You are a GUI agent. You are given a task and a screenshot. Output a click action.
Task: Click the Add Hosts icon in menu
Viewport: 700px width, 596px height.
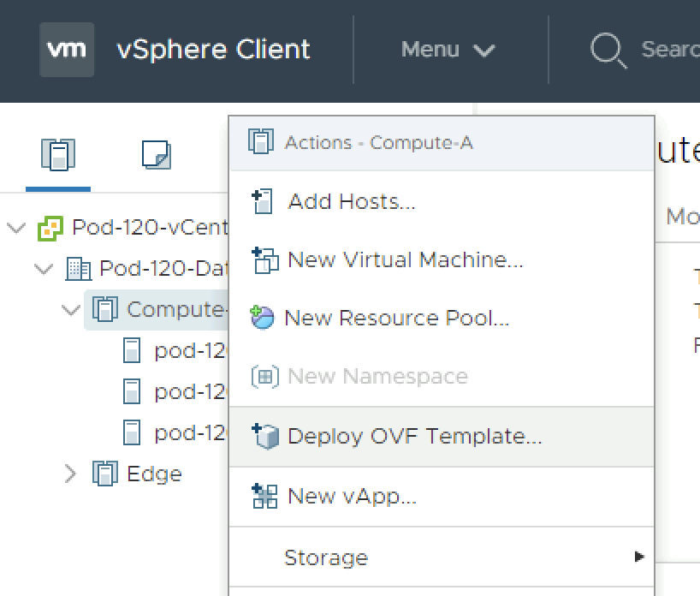(262, 202)
